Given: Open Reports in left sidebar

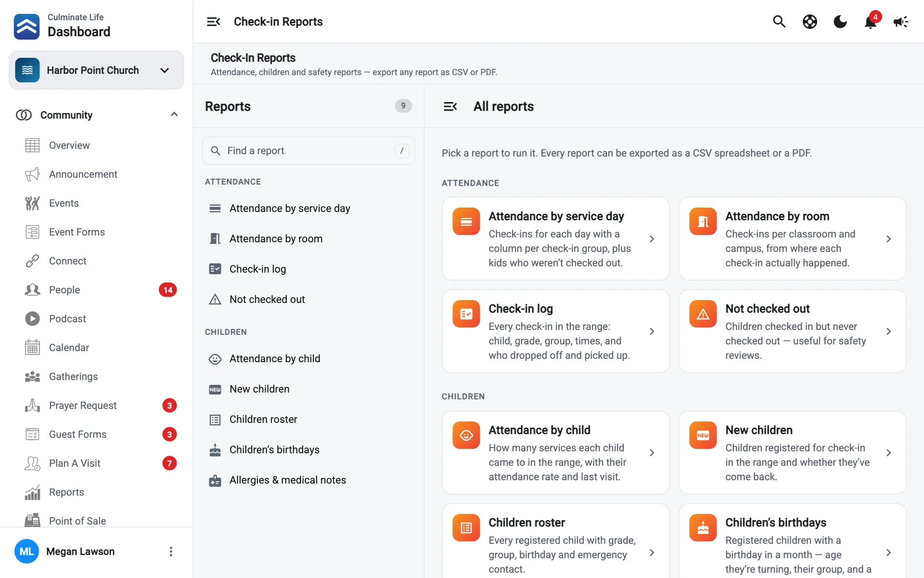Looking at the screenshot, I should click(96, 492).
